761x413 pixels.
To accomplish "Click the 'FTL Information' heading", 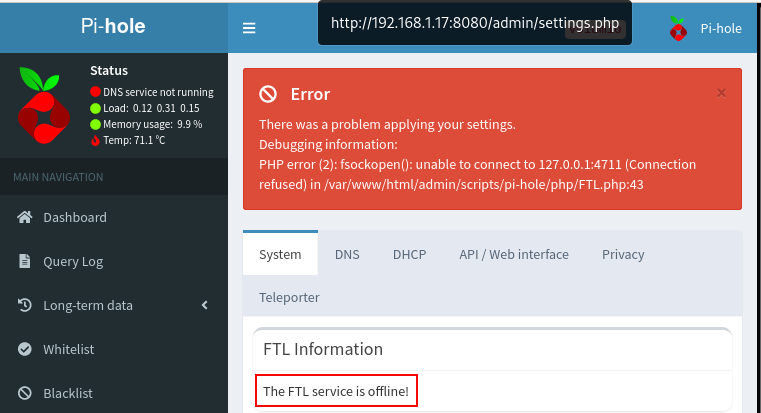I will coord(323,349).
